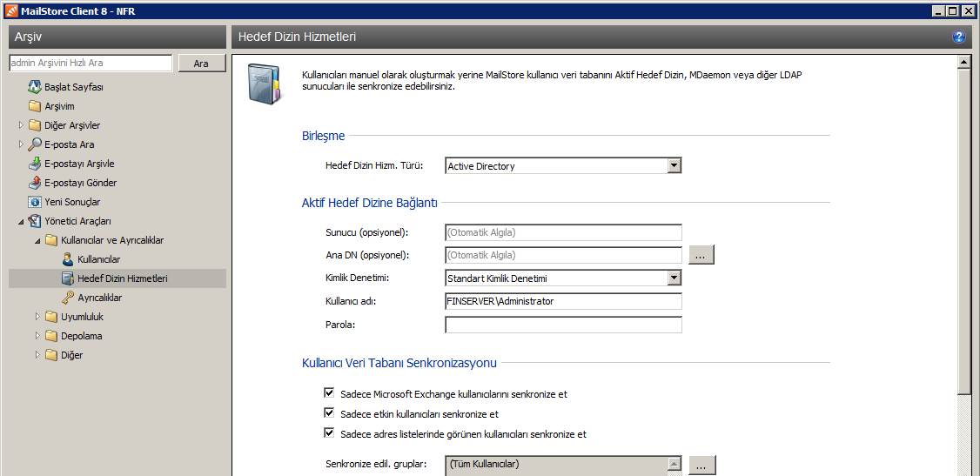Collapse the Yönetici Araçları tree node
980x476 pixels.
tap(21, 222)
